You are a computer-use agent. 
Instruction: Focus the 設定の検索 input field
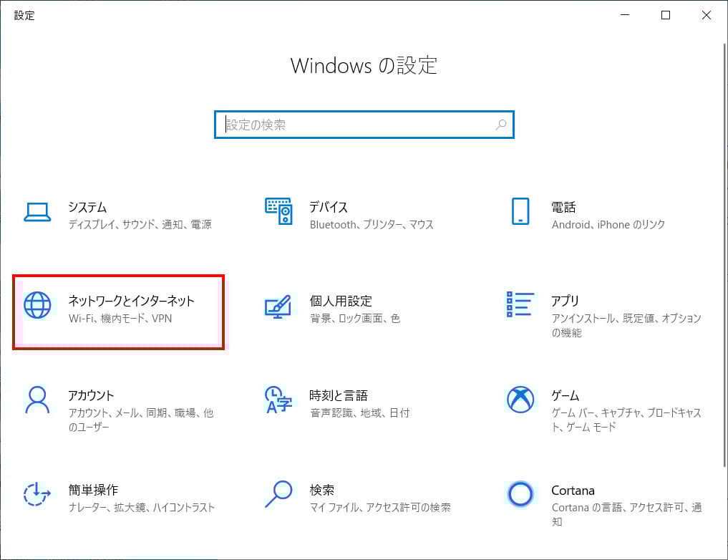pyautogui.click(x=364, y=125)
